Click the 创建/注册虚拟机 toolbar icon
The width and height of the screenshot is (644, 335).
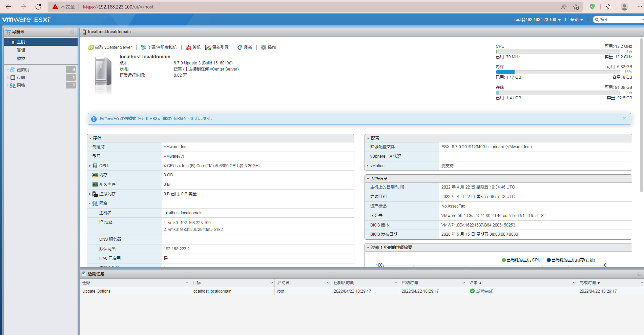pyautogui.click(x=144, y=47)
